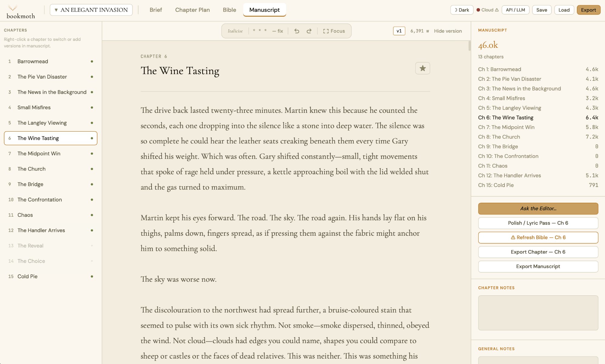605x364 pixels.
Task: Insert a scene break with the asterisks icon
Action: coord(260,31)
